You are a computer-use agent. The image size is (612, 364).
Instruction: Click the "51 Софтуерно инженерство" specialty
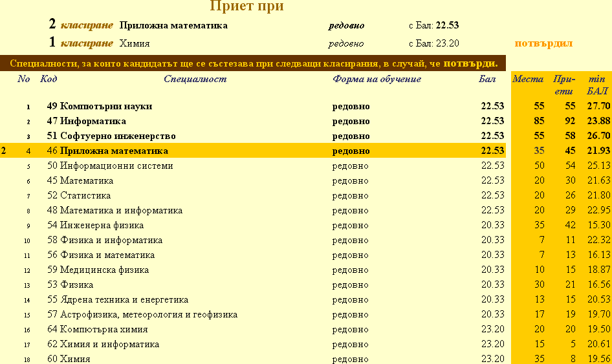(x=111, y=136)
